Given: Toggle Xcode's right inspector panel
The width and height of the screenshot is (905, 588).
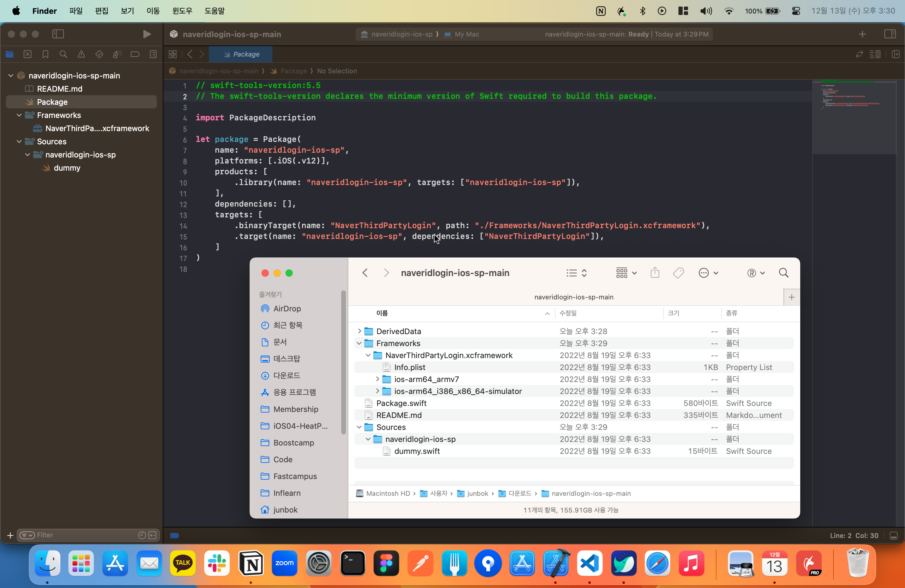Looking at the screenshot, I should tap(890, 34).
